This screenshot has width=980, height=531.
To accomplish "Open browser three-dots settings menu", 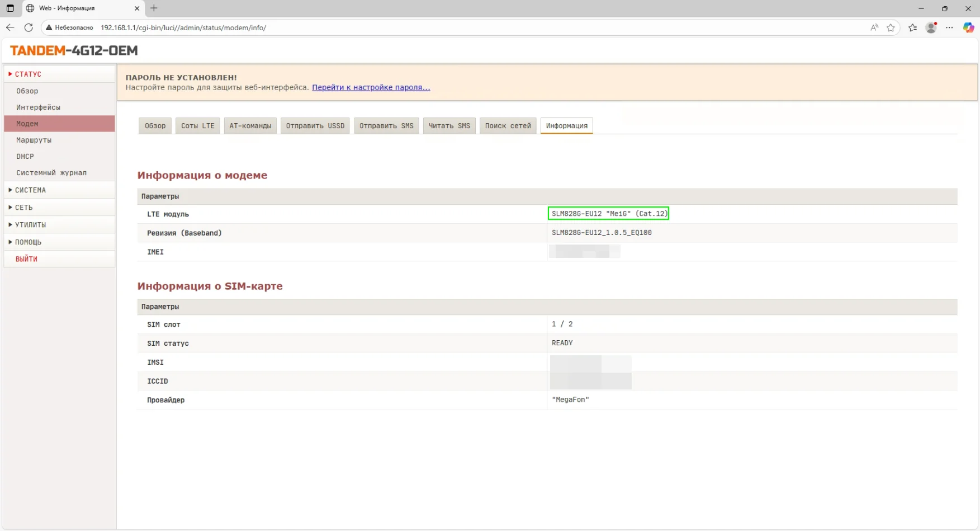I will [x=949, y=27].
